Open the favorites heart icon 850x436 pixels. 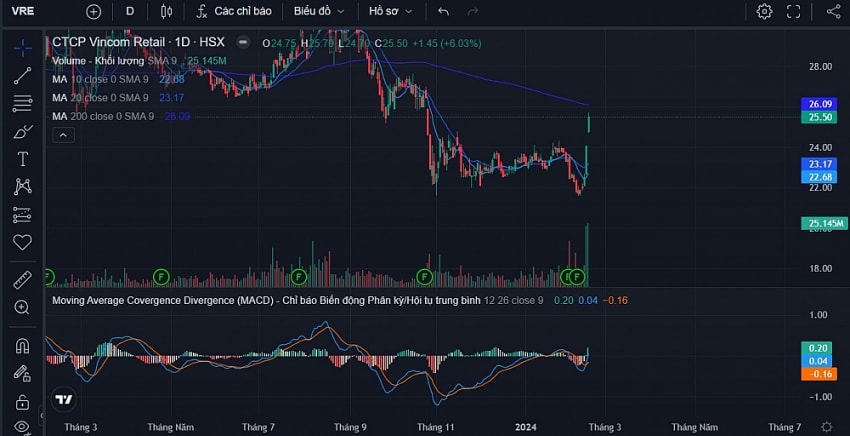(x=22, y=242)
